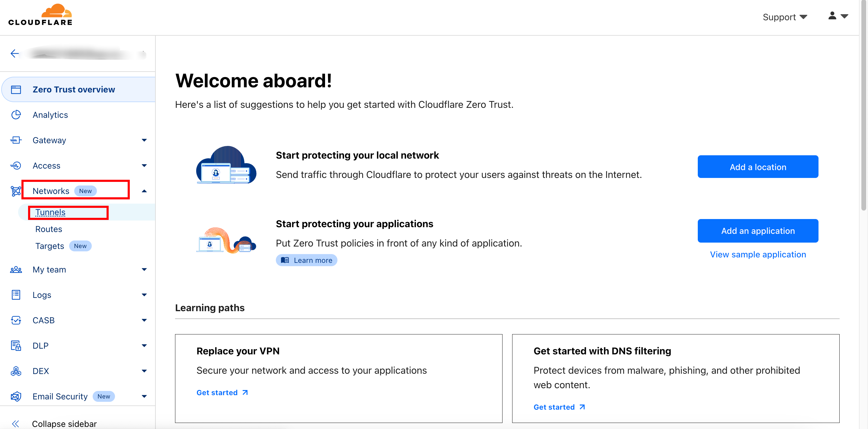
Task: Expand the Logs menu section
Action: click(x=144, y=295)
